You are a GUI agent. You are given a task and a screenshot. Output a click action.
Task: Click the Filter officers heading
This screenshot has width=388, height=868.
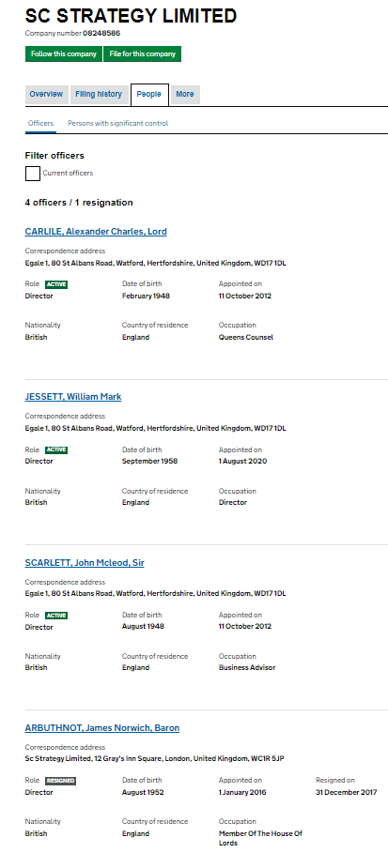point(54,156)
